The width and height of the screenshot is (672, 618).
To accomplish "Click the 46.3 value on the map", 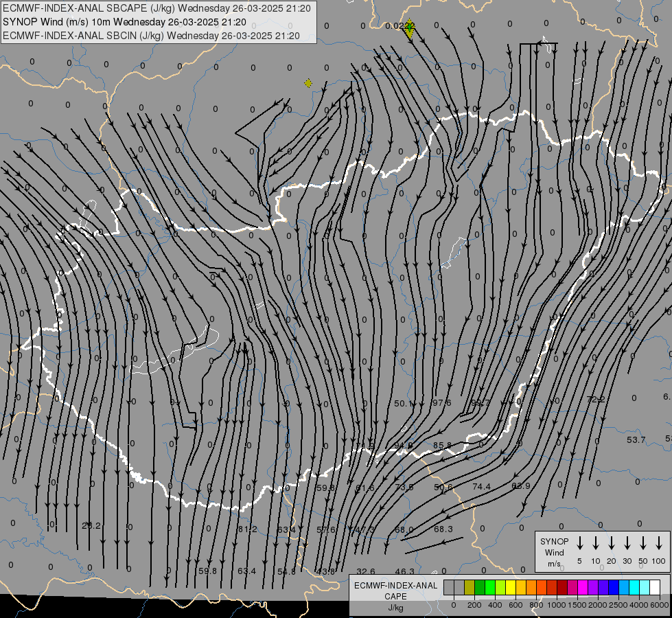I will tap(404, 571).
